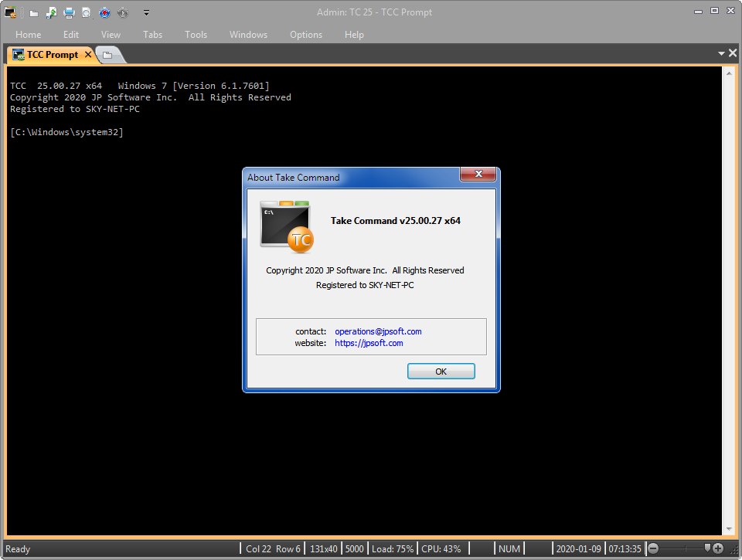Open the View ribbon tab
Viewport: 742px width, 560px height.
click(111, 35)
